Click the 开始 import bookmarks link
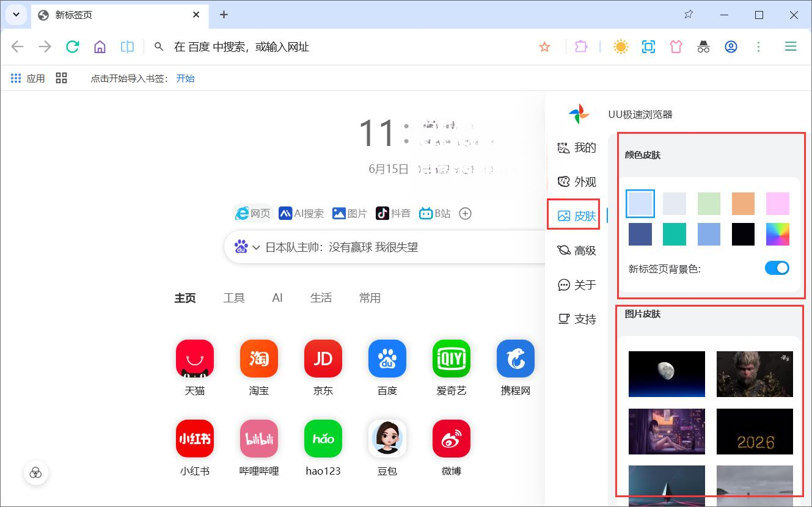Viewport: 812px width, 507px height. 185,78
